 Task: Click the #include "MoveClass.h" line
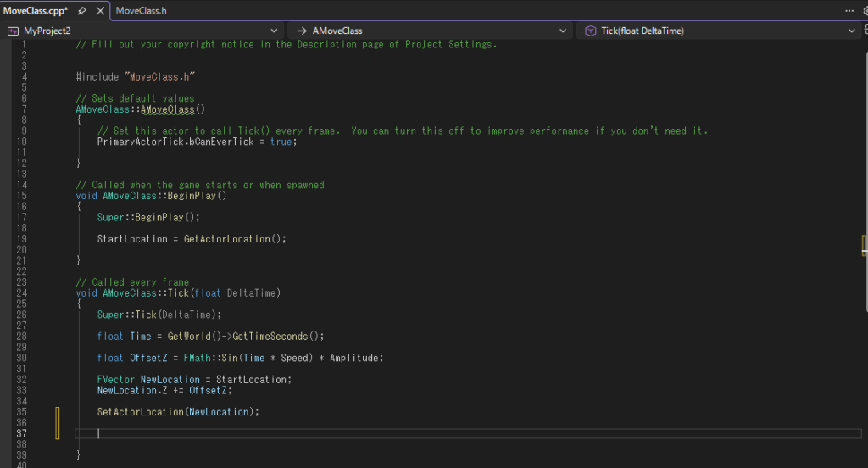click(136, 77)
